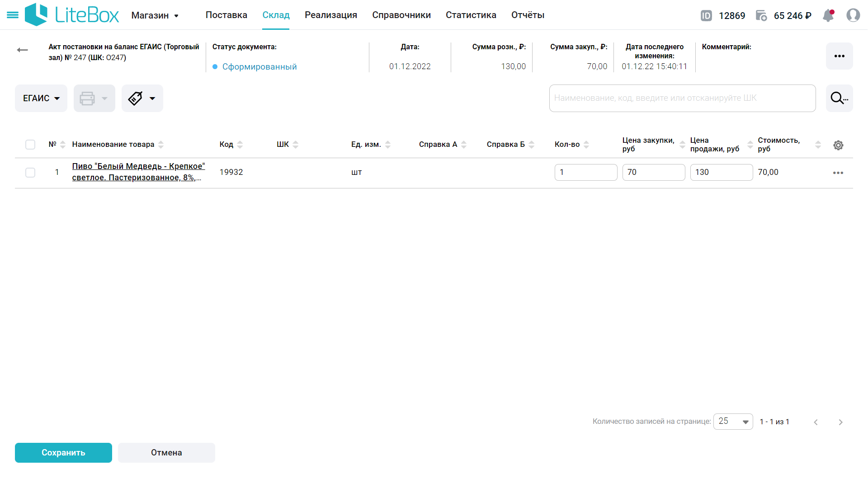Expand the price tag dropdown arrow

tap(152, 99)
